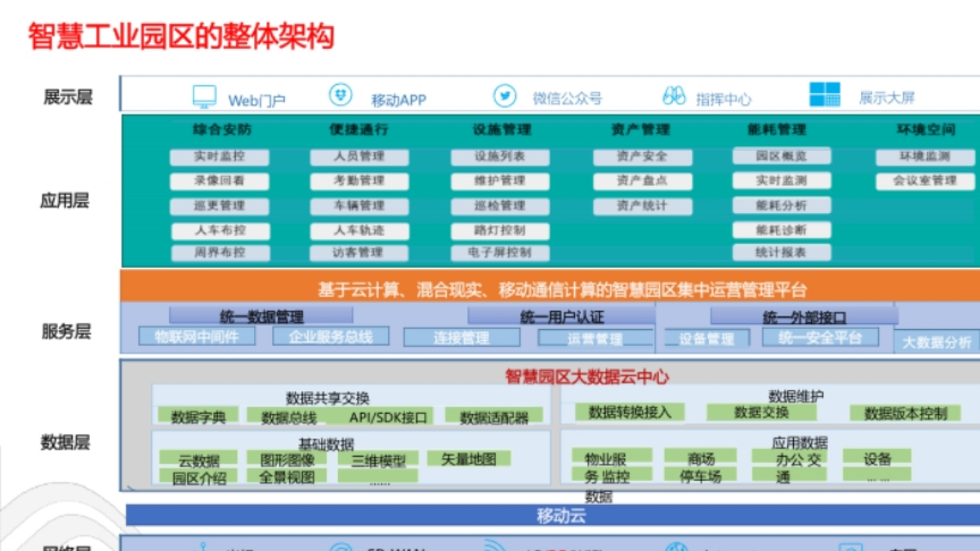
Task: Open 人员管理 under 便捷通行
Action: [359, 157]
